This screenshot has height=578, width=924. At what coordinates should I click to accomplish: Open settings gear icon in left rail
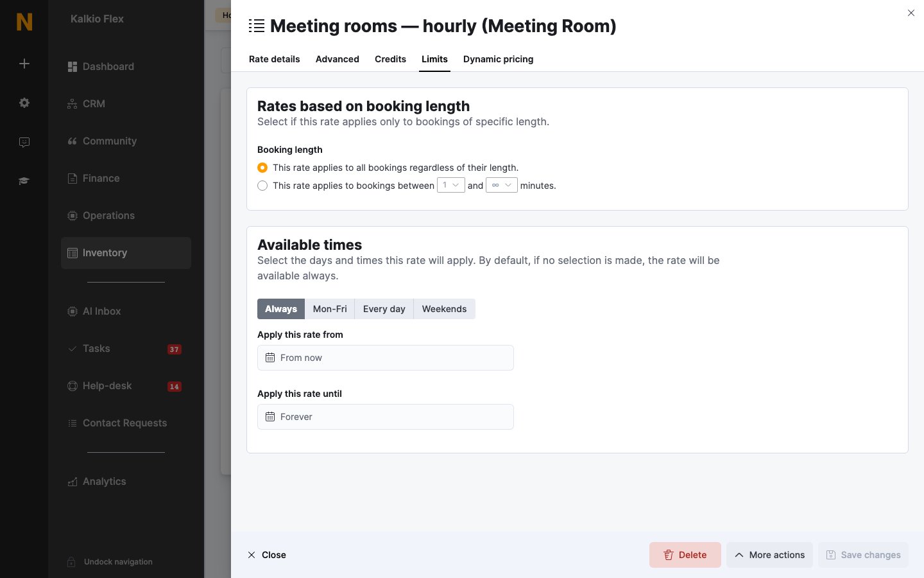pyautogui.click(x=24, y=103)
